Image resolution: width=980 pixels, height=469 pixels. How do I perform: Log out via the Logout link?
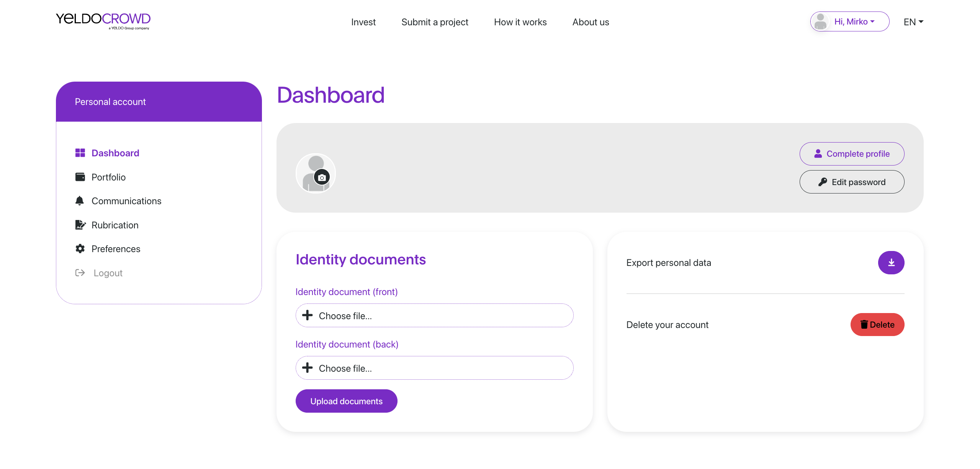coord(108,273)
